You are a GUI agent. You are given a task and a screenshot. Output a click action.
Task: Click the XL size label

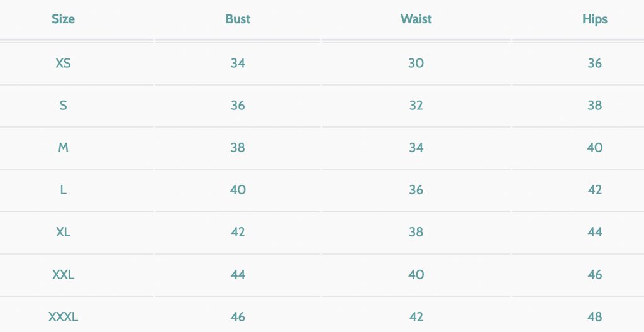pos(63,232)
